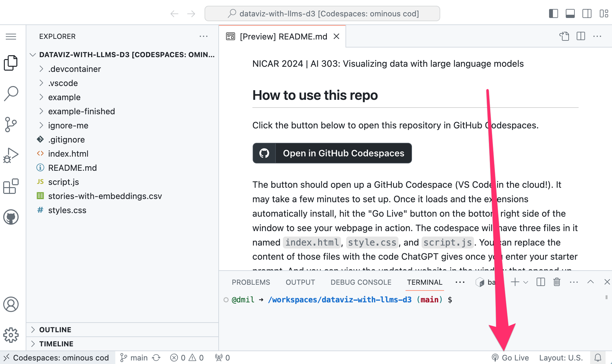Open stories-with-embeddings.csv file
612x364 pixels.
[122, 196]
